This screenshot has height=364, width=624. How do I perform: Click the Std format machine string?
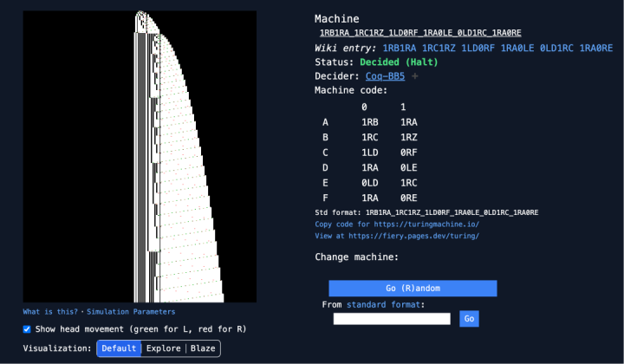tap(452, 211)
